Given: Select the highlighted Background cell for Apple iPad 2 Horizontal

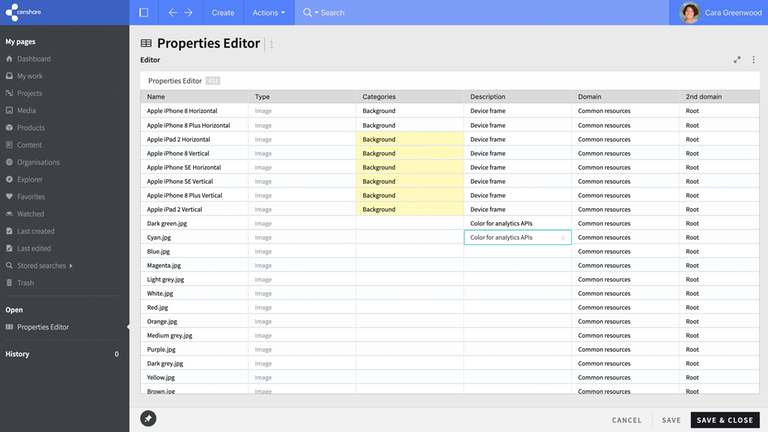Looking at the screenshot, I should coord(409,139).
